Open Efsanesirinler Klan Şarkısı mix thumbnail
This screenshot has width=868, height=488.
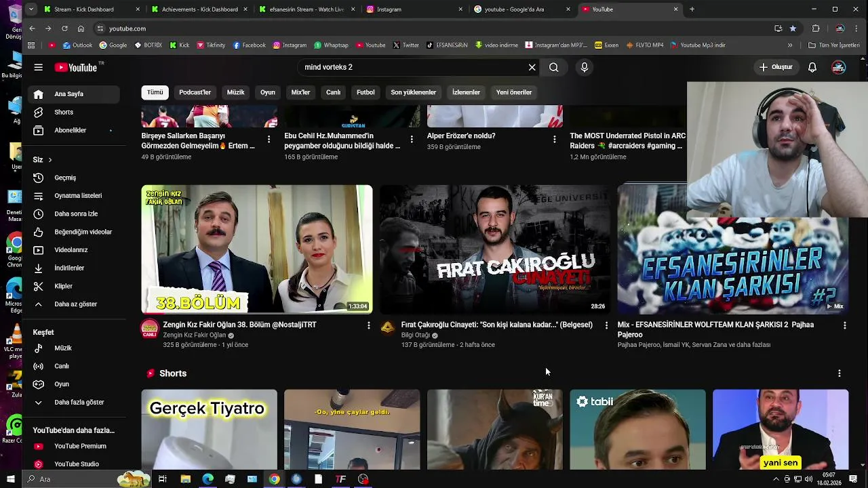click(733, 249)
